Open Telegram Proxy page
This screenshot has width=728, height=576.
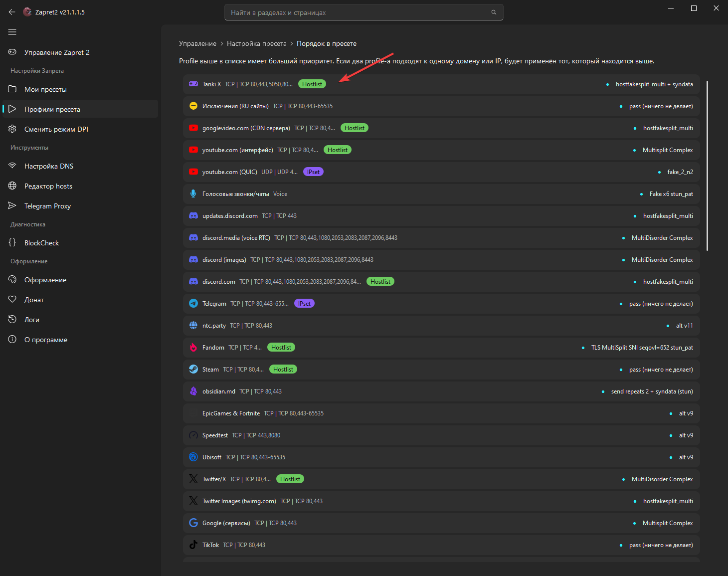point(80,206)
